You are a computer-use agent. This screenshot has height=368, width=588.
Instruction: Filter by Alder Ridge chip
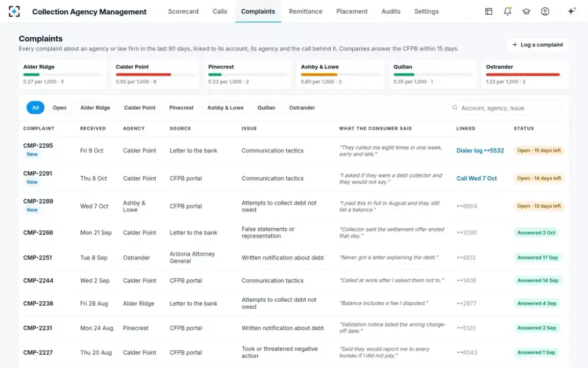pos(95,108)
